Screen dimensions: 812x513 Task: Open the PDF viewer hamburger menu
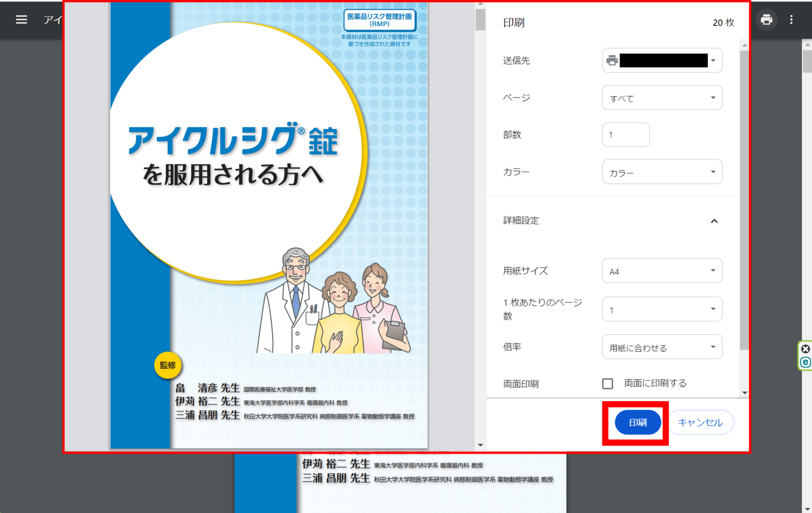point(21,19)
